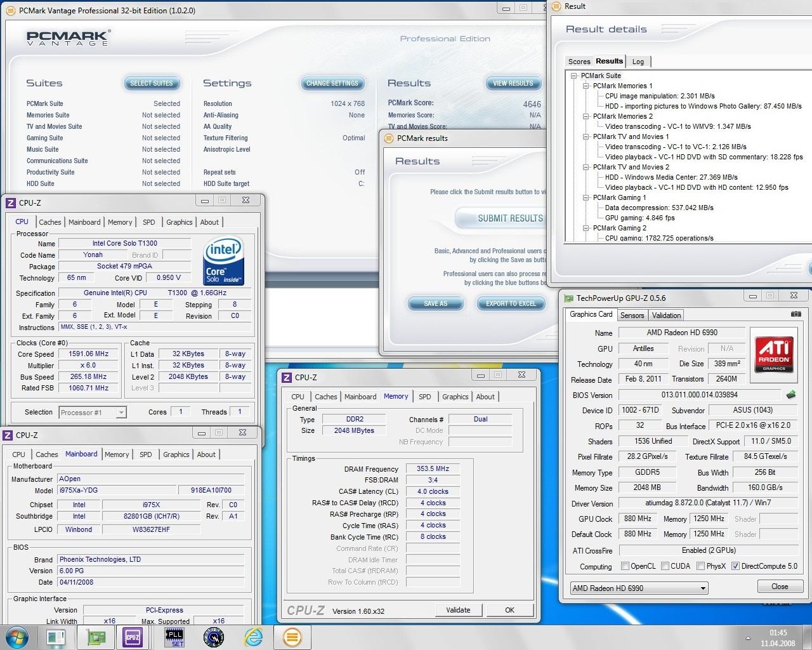Screen dimensions: 812x650
Task: Click the Core Speed 1591.06 MHz value
Action: pos(88,354)
